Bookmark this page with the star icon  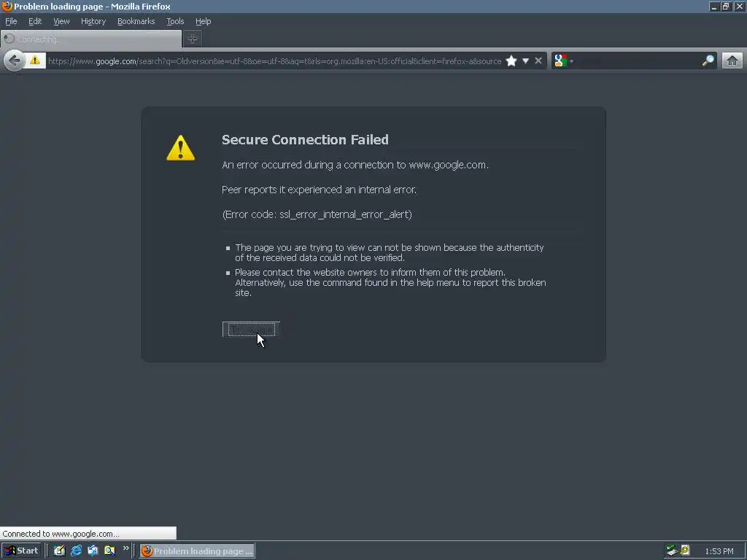(511, 61)
